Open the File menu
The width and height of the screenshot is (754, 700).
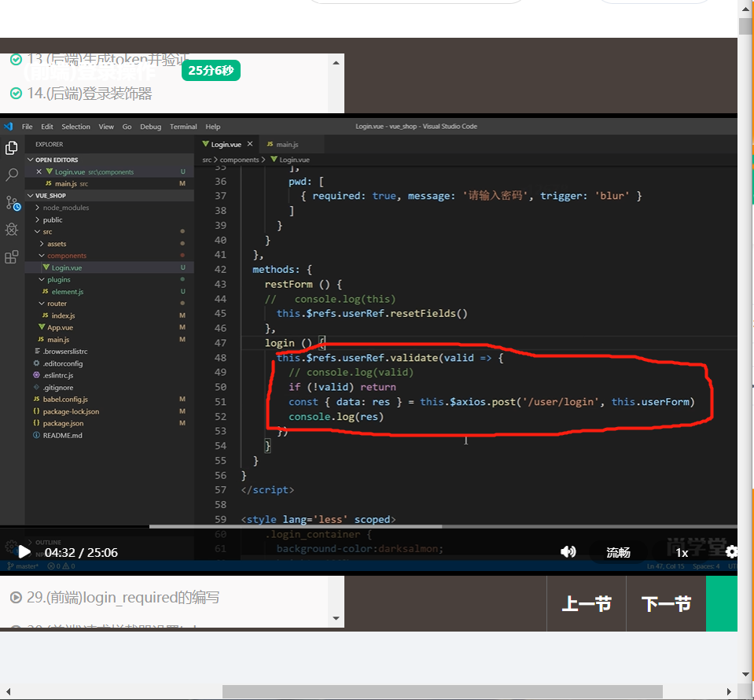pyautogui.click(x=27, y=127)
